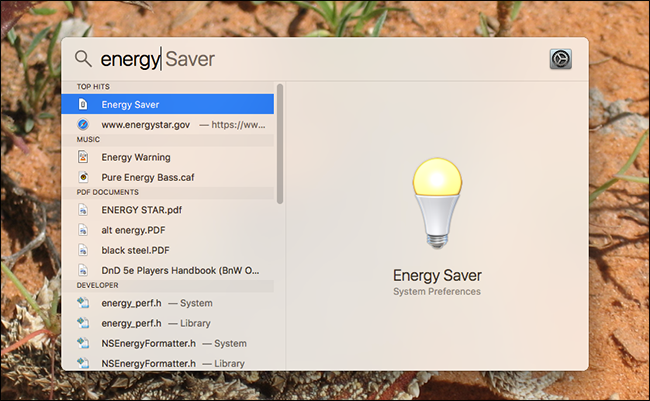The width and height of the screenshot is (650, 401).
Task: Open www.energystar.gov result
Action: [x=167, y=124]
